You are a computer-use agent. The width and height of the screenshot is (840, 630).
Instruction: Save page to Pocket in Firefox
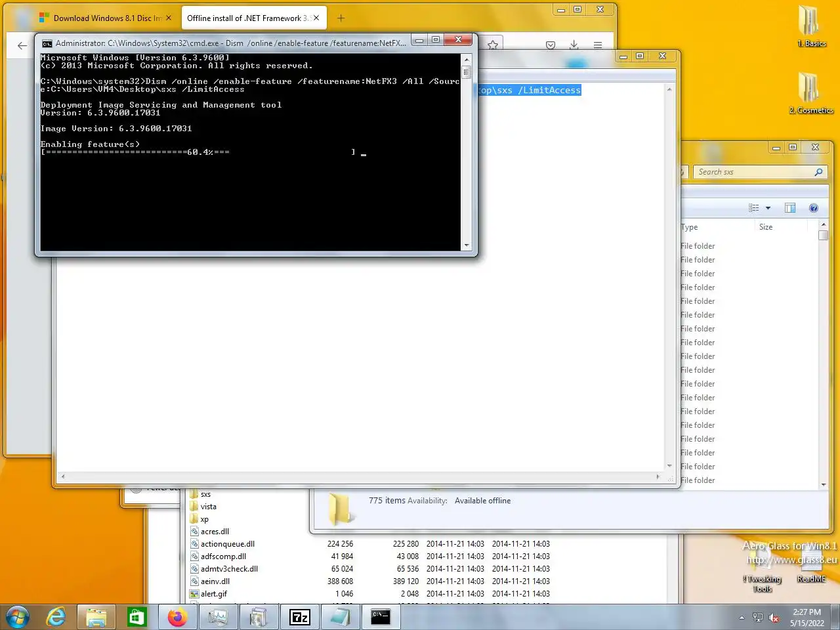pyautogui.click(x=551, y=45)
